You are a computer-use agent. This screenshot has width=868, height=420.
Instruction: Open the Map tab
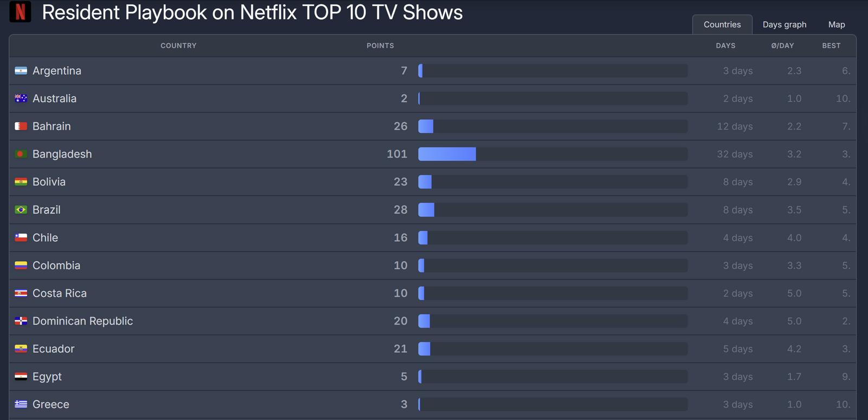pos(837,24)
